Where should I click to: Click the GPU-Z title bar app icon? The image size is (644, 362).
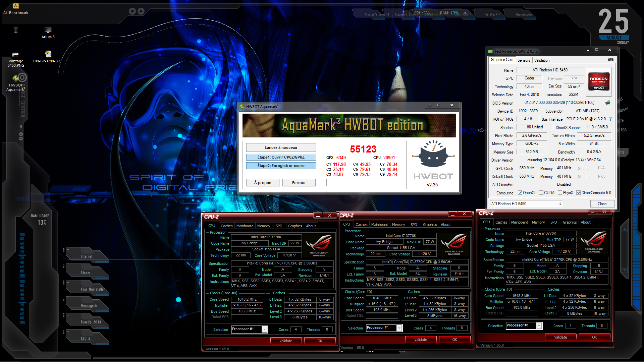[x=490, y=51]
